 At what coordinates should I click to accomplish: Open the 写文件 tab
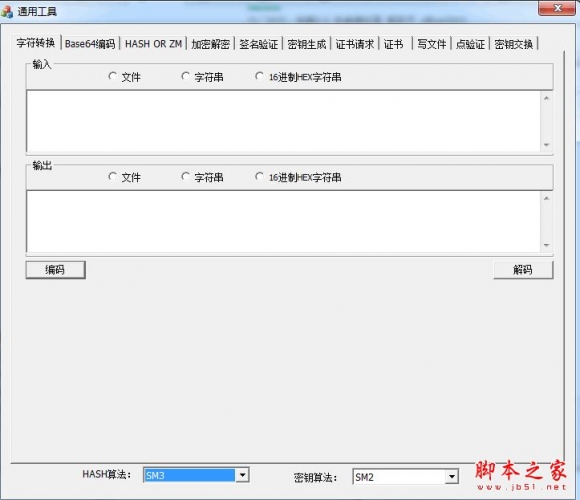(x=432, y=44)
